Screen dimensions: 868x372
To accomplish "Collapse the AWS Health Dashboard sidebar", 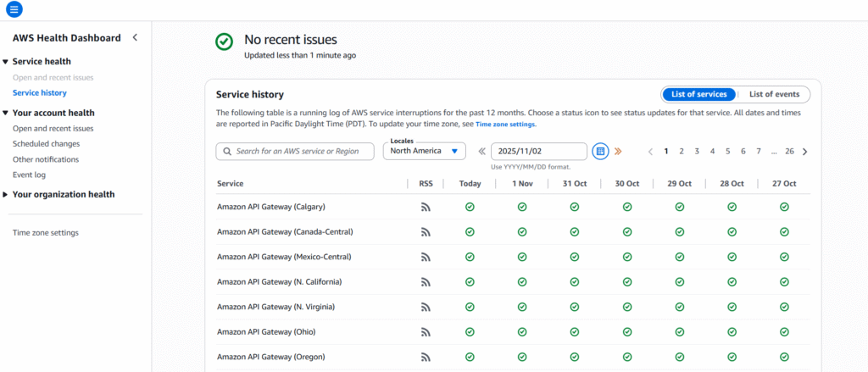I will (x=135, y=38).
